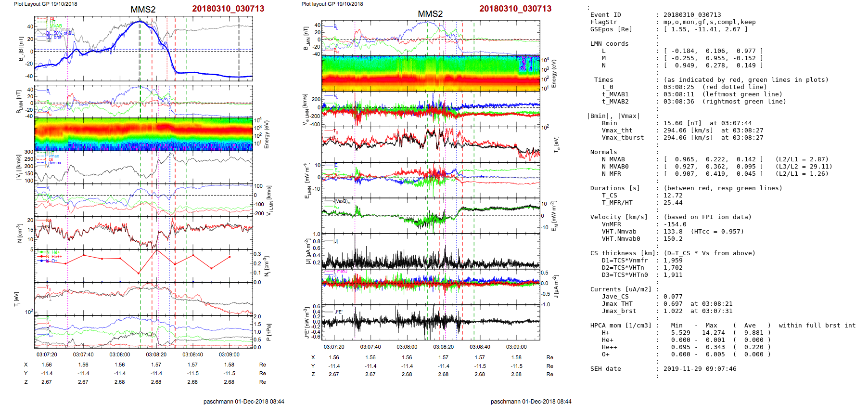Select GSEpos value '[ 1.55, -11.41, 2.67 ]'
868x405 pixels.
706,29
